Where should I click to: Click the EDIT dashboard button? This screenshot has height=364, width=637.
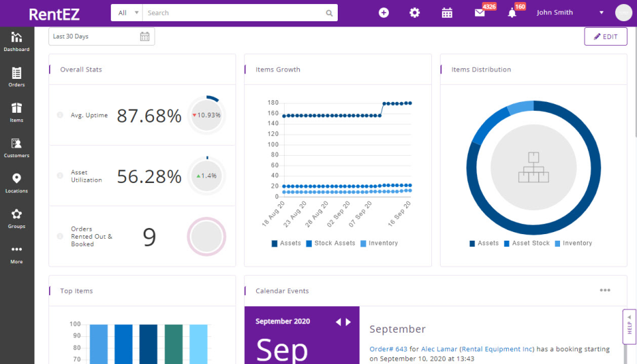[605, 36]
